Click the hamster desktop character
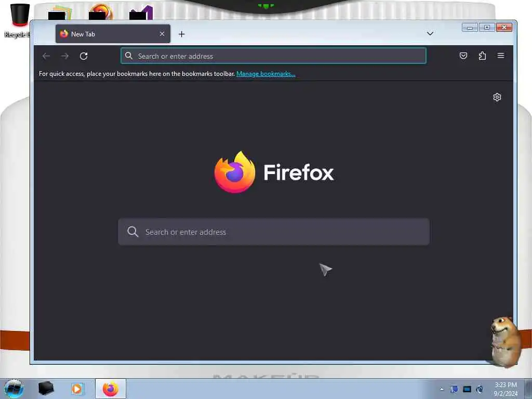The image size is (532, 399). [x=506, y=342]
